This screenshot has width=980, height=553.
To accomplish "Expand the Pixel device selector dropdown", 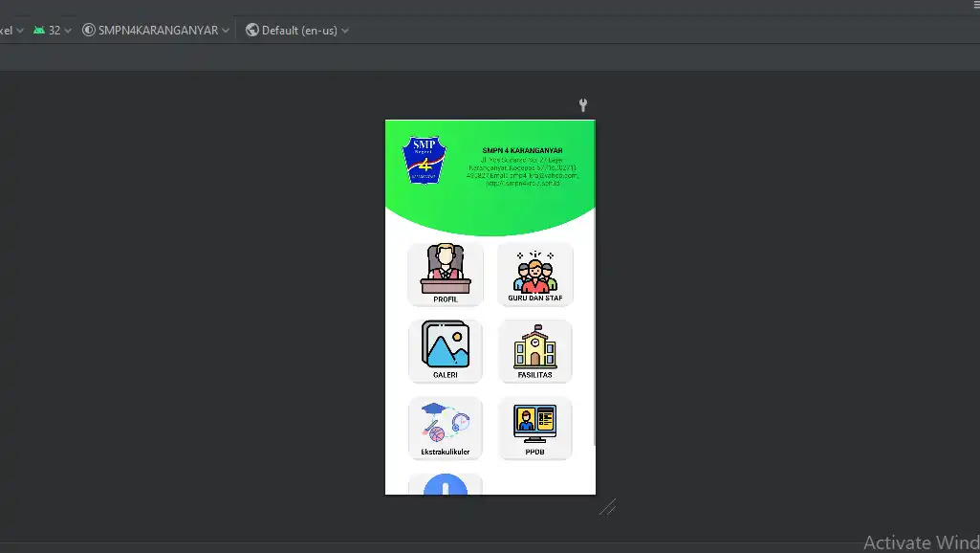I will click(x=11, y=31).
